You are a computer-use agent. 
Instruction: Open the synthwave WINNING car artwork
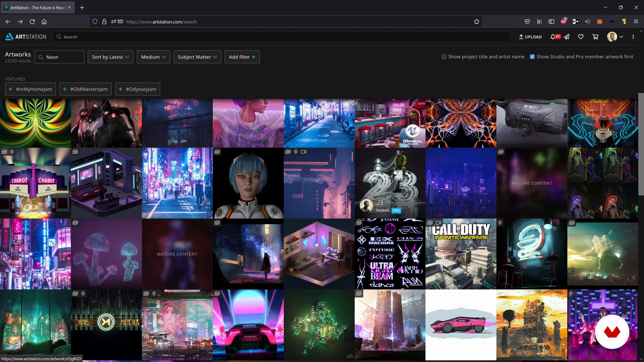248,325
